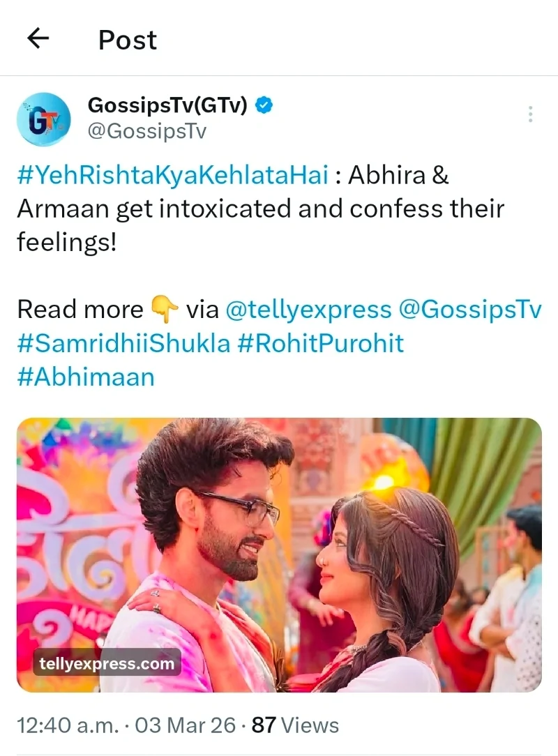This screenshot has height=756, width=558.
Task: Go back using the left arrow
Action: [38, 38]
